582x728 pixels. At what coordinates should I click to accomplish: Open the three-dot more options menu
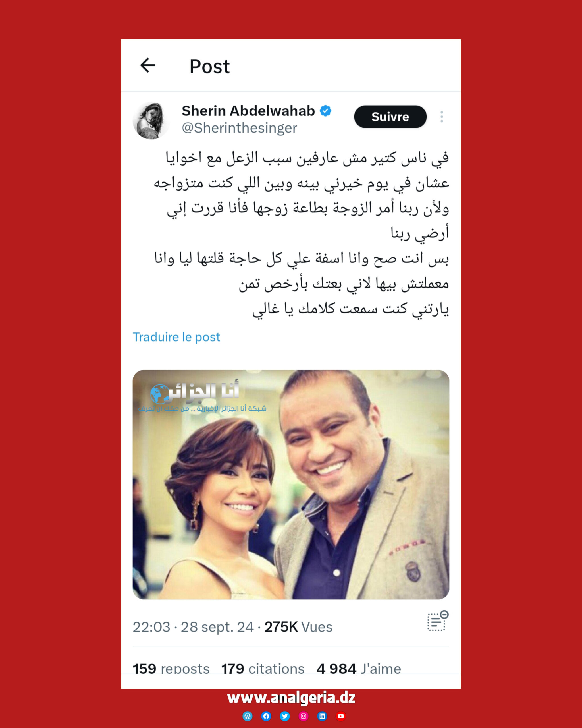[442, 117]
